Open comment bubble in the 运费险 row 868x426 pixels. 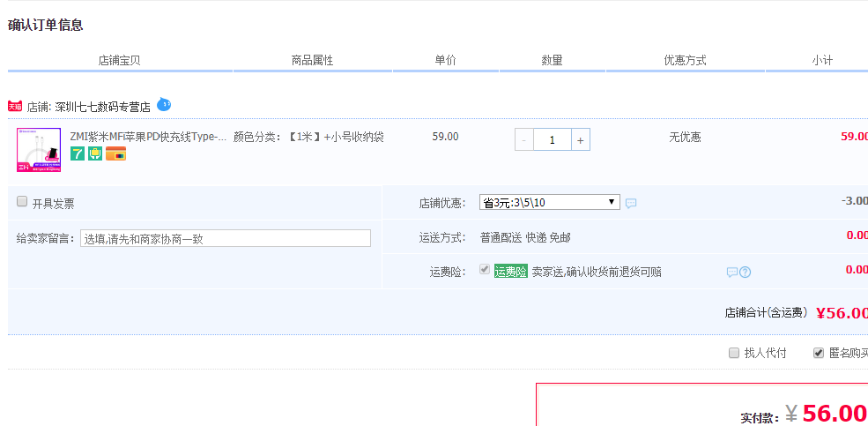732,272
